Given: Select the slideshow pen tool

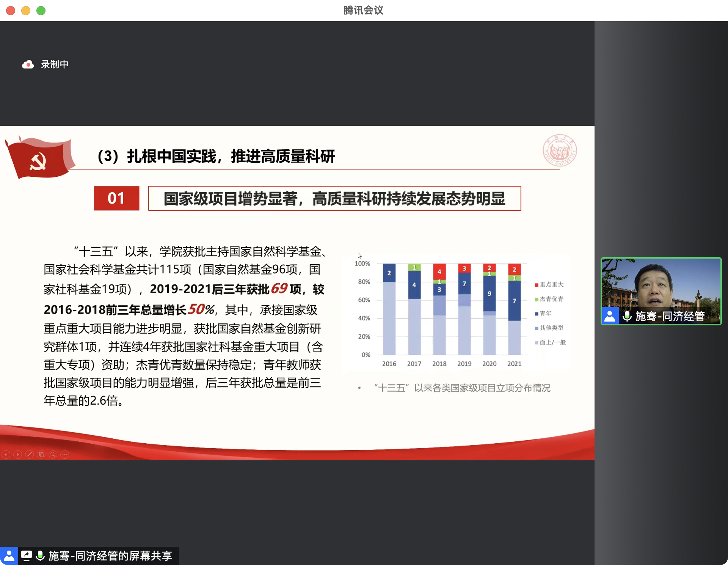Looking at the screenshot, I should click(30, 454).
